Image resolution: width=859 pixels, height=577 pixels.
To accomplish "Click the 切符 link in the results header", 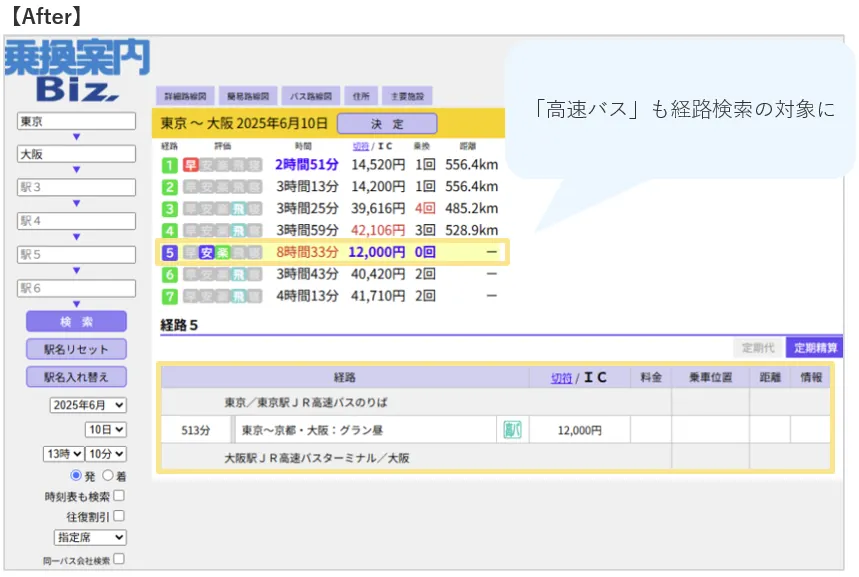I will pyautogui.click(x=360, y=145).
